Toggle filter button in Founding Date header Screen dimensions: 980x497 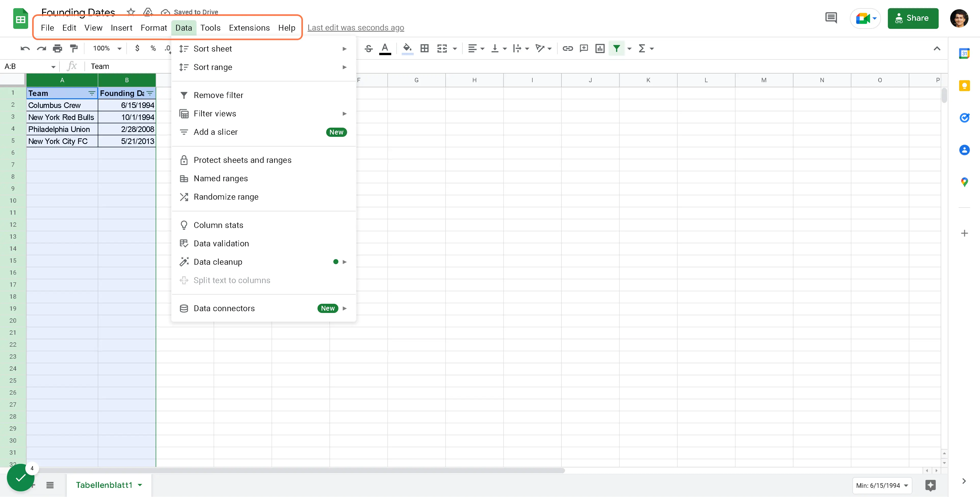click(150, 93)
